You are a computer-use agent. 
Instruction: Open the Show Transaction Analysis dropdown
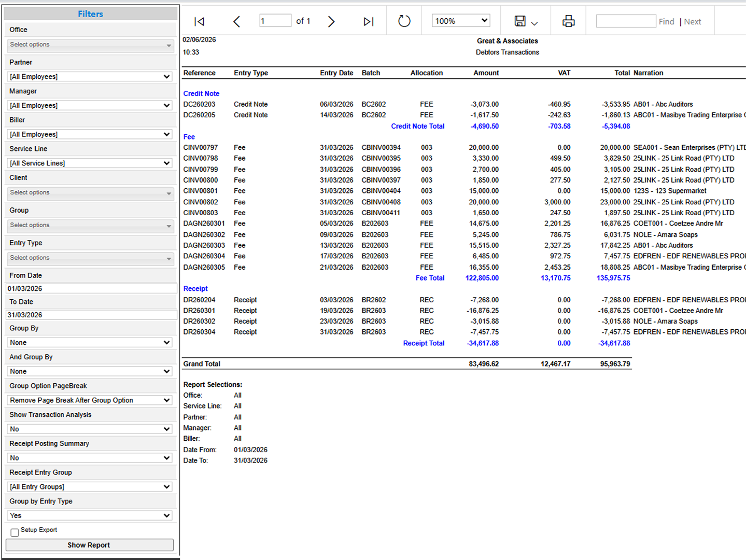click(x=90, y=429)
